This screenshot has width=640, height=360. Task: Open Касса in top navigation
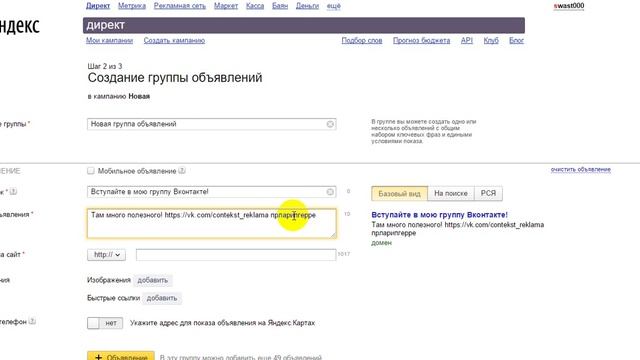(255, 6)
